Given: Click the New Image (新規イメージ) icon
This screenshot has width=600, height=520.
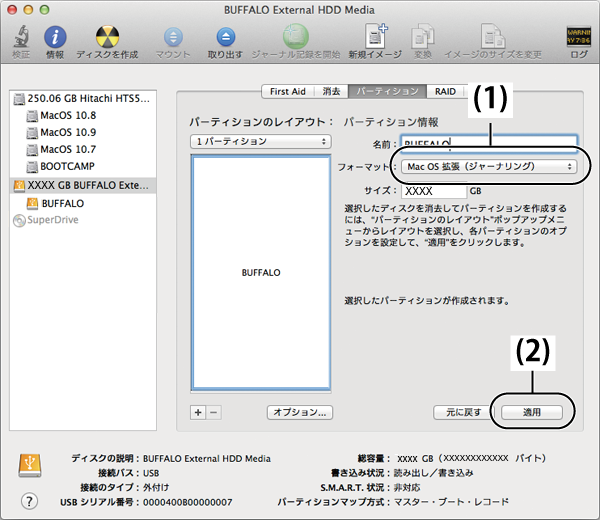Looking at the screenshot, I should (x=375, y=36).
